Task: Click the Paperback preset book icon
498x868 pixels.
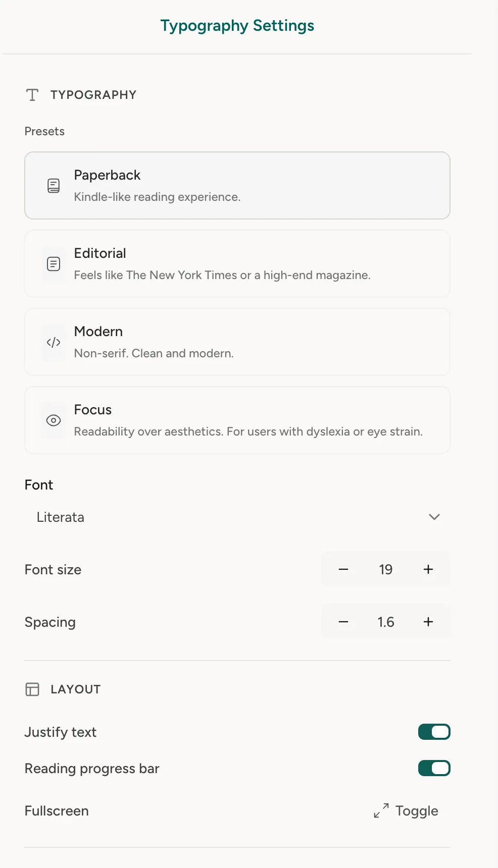Action: (x=54, y=186)
